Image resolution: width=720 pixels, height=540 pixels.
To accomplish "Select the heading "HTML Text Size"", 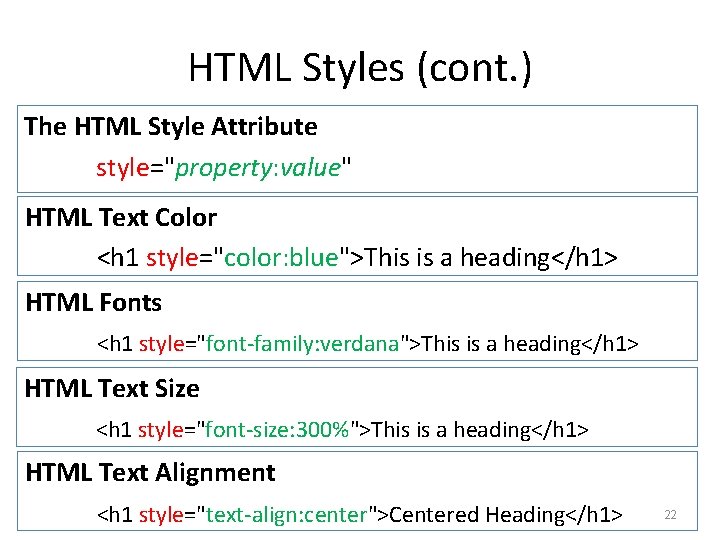I will pyautogui.click(x=112, y=388).
